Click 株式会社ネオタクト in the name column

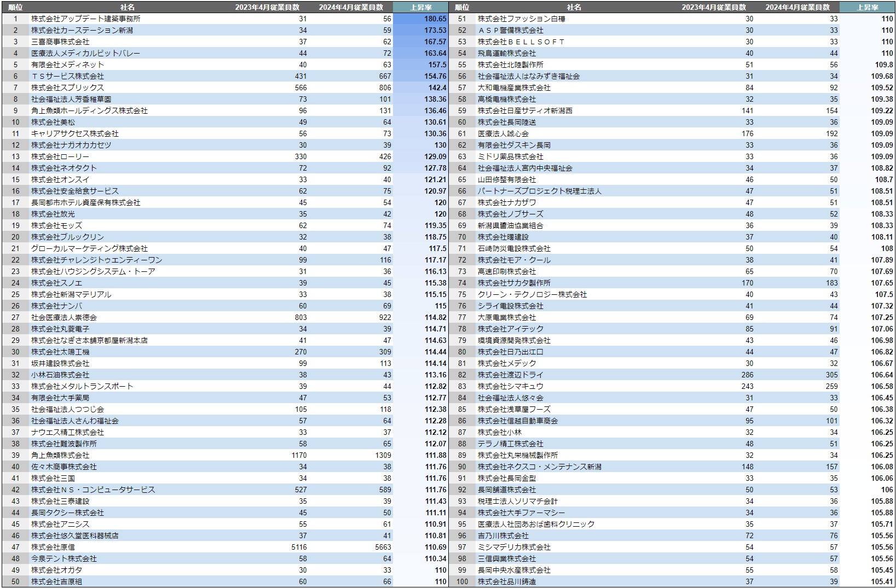click(x=63, y=168)
